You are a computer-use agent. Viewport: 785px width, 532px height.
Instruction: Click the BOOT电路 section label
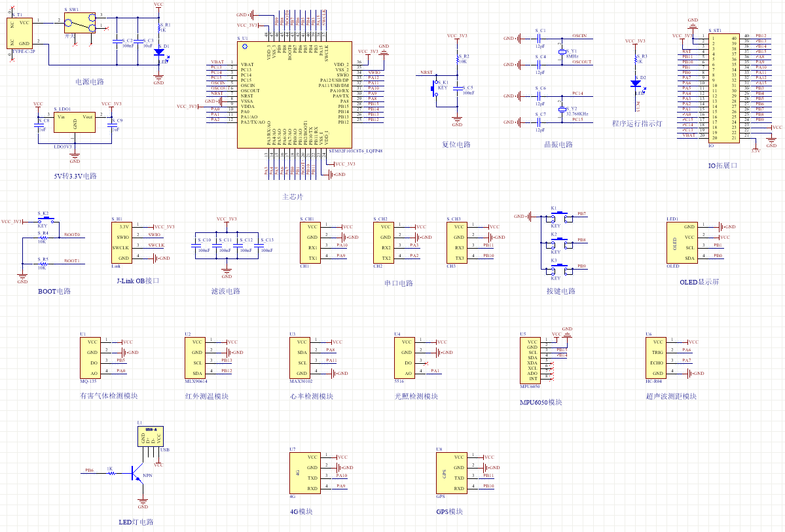tap(54, 291)
